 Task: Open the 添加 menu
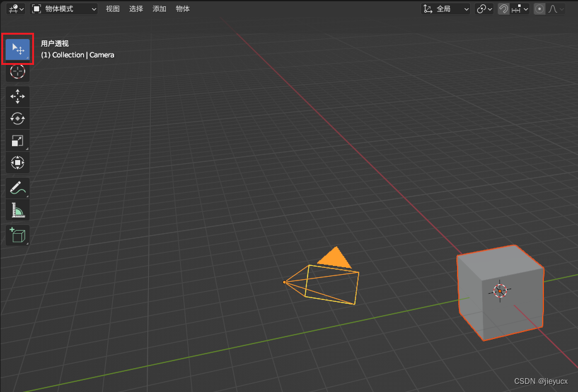point(159,9)
